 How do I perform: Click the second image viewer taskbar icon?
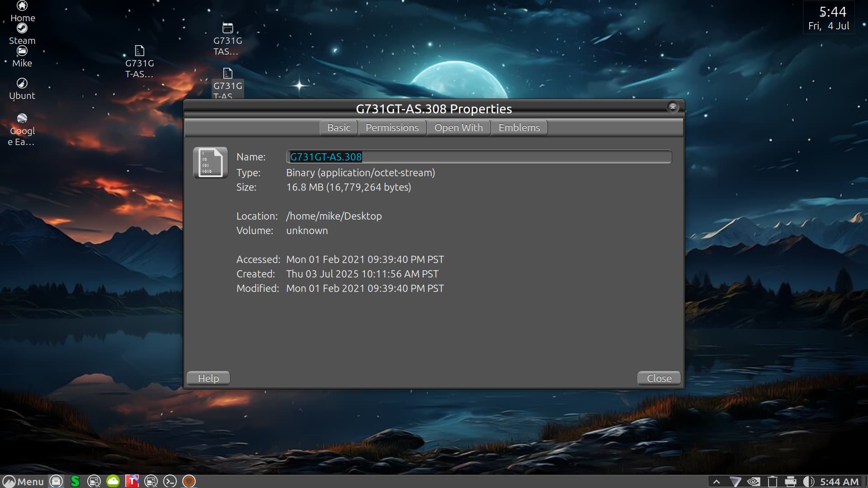coord(151,482)
